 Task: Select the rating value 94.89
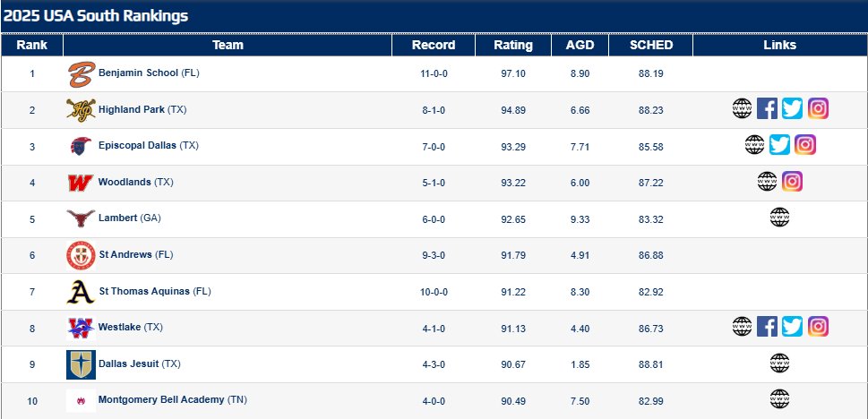[x=513, y=110]
